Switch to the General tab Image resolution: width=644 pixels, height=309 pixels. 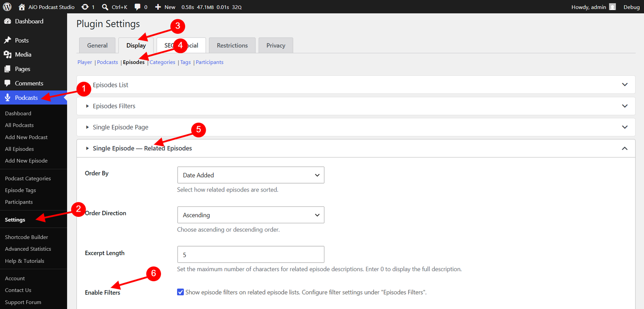click(97, 45)
